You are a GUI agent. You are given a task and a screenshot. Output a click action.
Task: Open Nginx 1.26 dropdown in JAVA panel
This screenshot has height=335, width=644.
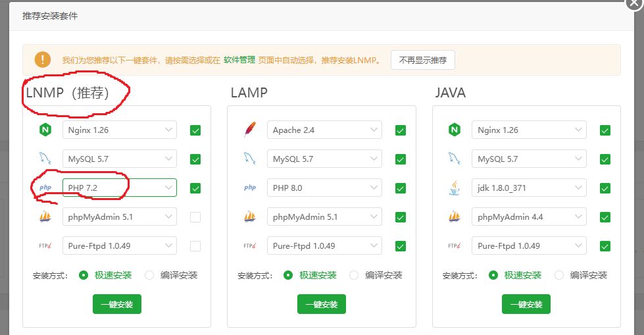529,130
